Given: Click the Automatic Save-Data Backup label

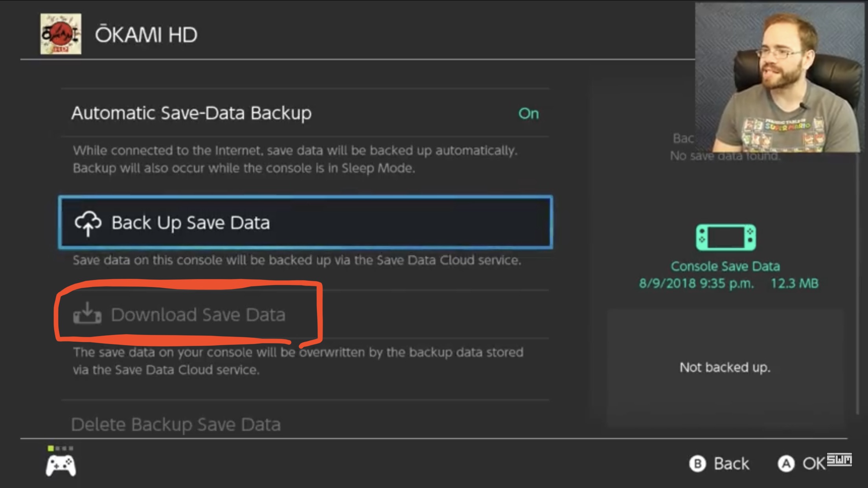Looking at the screenshot, I should (x=191, y=113).
